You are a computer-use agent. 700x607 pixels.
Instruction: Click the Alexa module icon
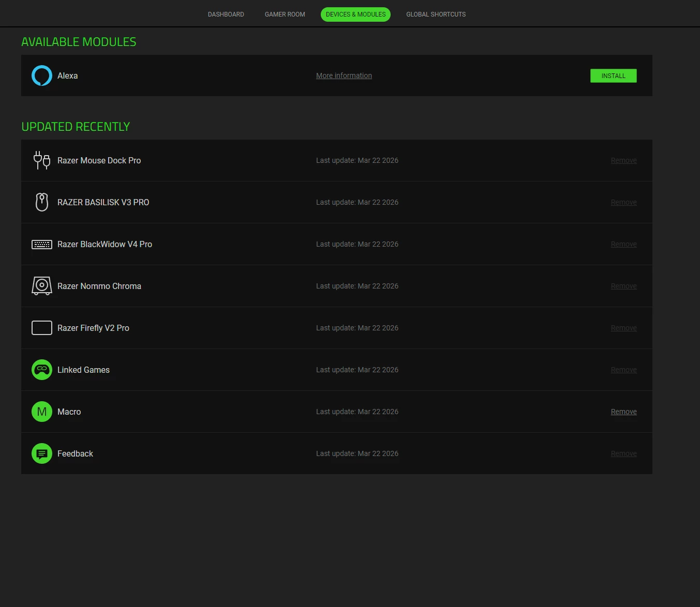tap(42, 75)
